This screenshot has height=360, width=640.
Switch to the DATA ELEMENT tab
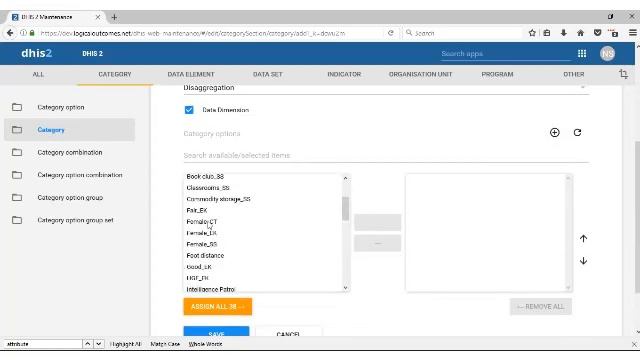click(191, 74)
